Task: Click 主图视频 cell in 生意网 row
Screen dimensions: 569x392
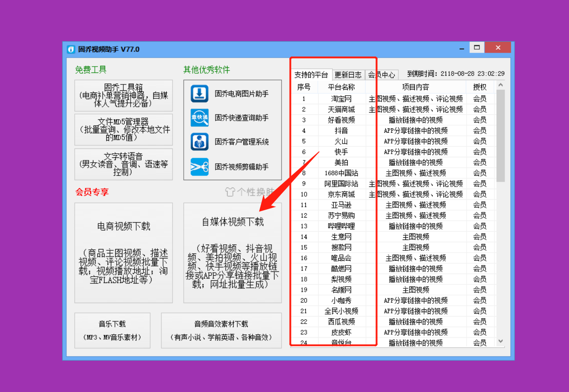Action: pos(416,237)
